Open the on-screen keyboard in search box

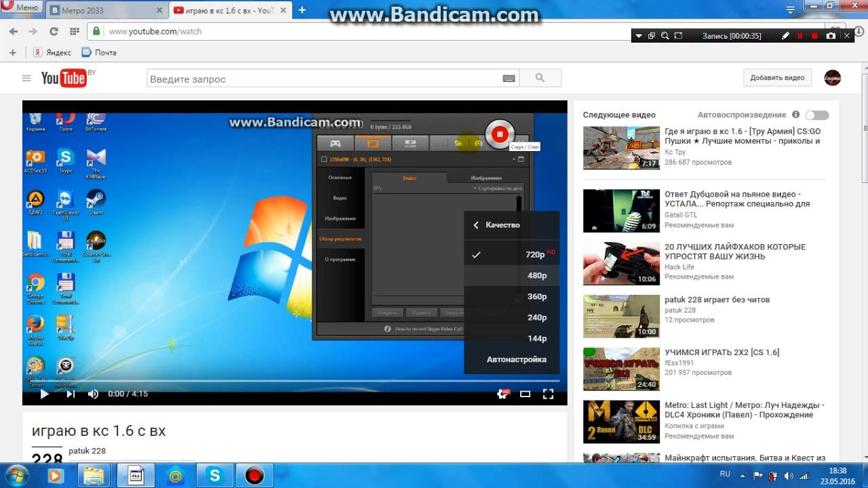coord(509,79)
